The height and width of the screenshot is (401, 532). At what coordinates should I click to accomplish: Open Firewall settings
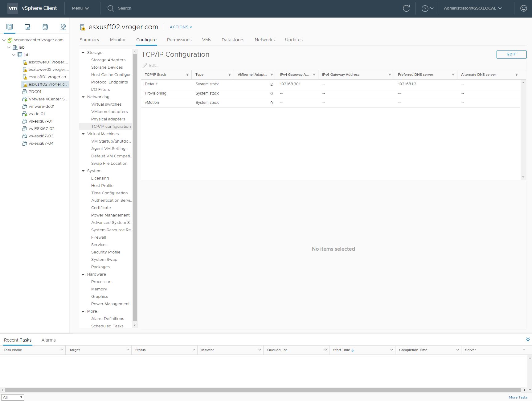(98, 237)
